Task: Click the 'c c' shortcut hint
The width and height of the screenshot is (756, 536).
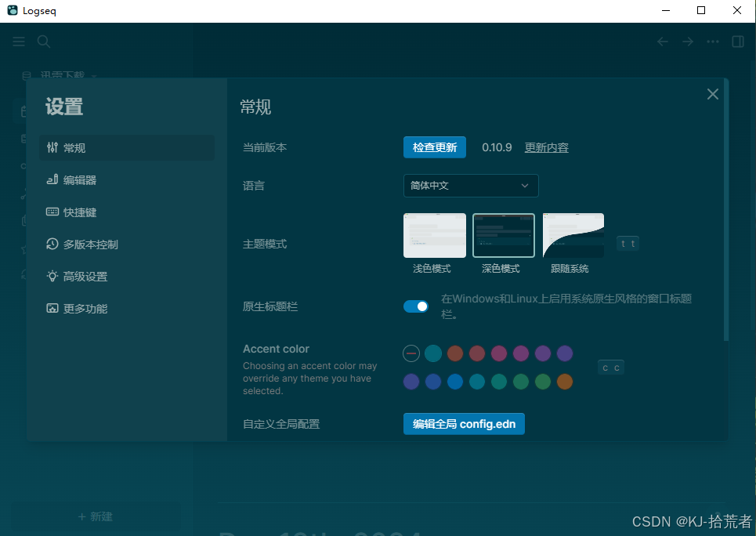Action: click(x=611, y=368)
